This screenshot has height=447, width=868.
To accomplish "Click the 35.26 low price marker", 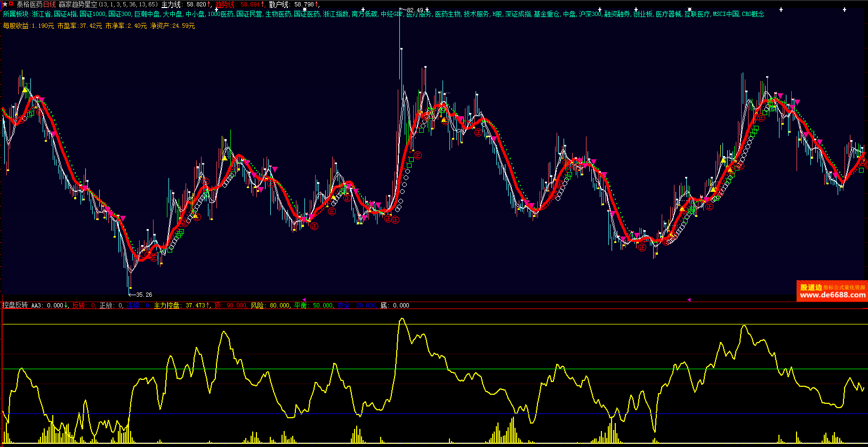I will click(x=143, y=295).
